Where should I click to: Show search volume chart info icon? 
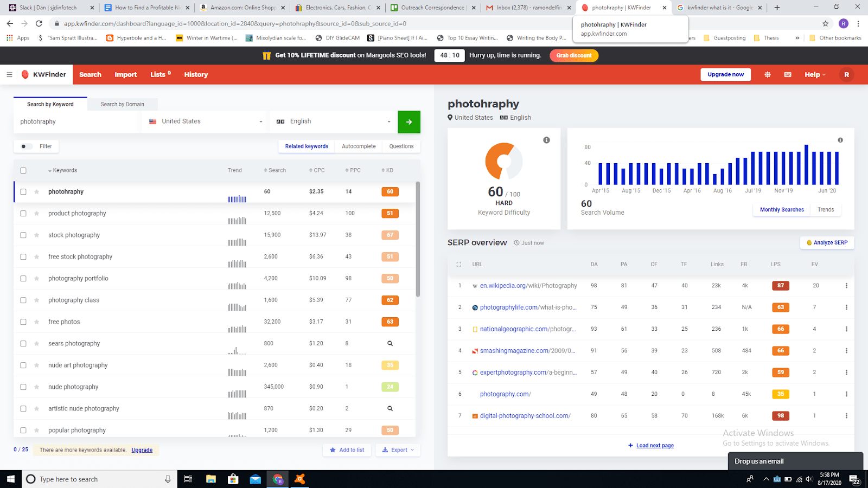[x=840, y=140]
